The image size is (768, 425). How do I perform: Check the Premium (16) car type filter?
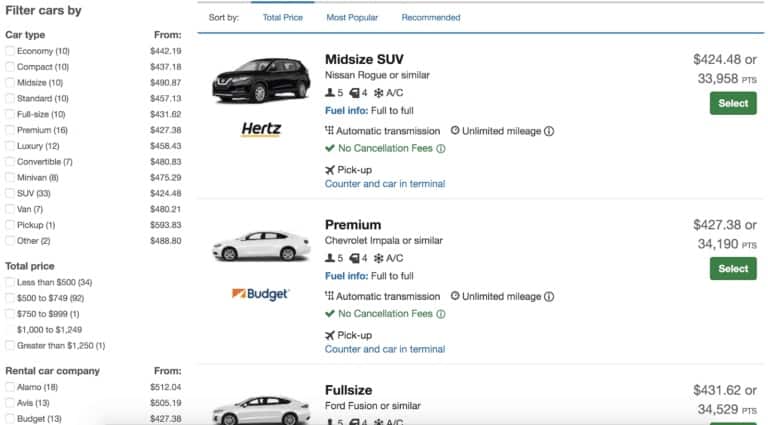point(10,130)
